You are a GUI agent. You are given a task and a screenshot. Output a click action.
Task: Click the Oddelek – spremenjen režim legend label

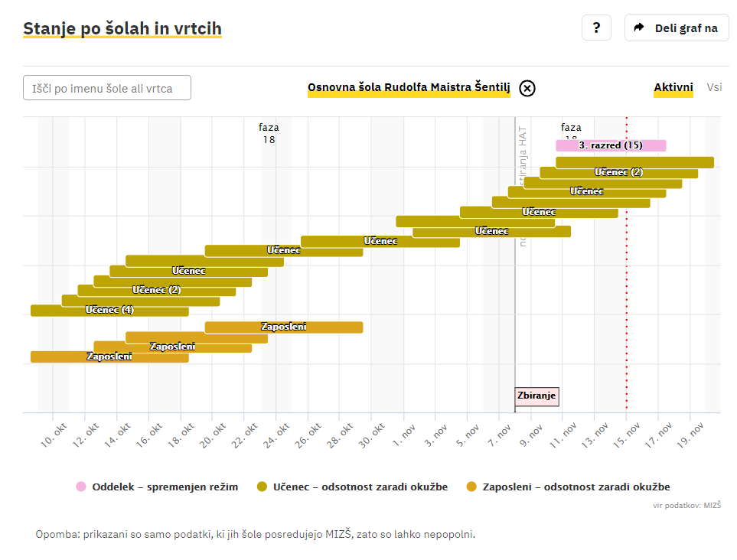tap(165, 487)
